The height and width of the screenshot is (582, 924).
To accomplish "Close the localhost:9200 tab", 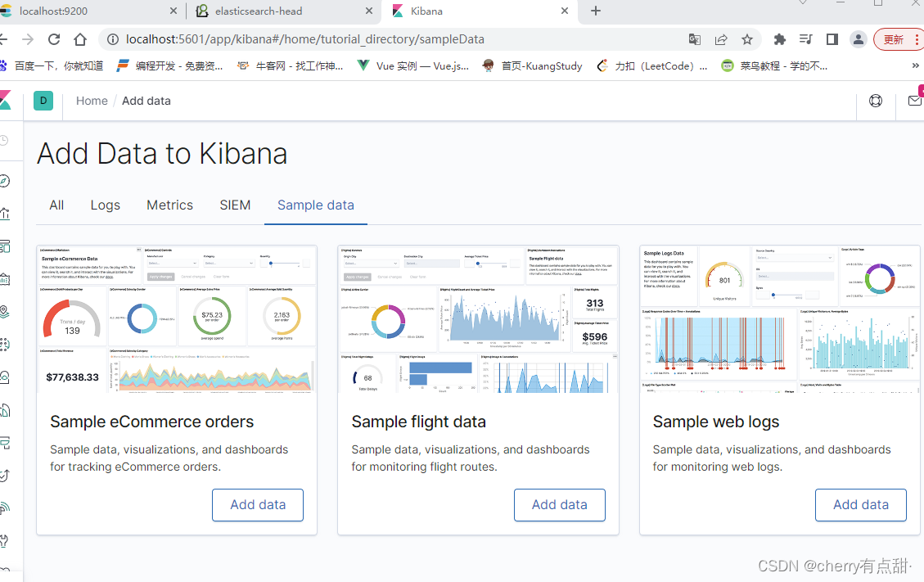I will (x=174, y=11).
